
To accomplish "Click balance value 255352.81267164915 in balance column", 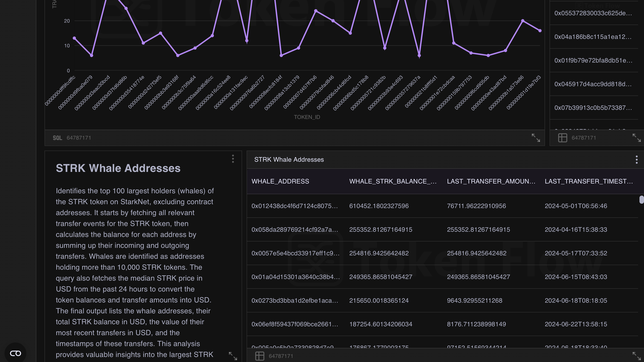I will 381,230.
